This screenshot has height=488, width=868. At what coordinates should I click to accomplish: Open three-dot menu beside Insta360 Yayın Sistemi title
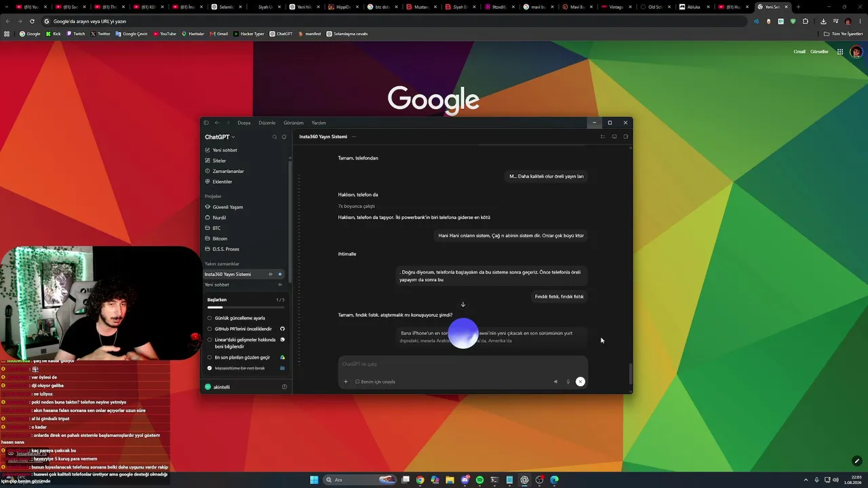click(353, 136)
